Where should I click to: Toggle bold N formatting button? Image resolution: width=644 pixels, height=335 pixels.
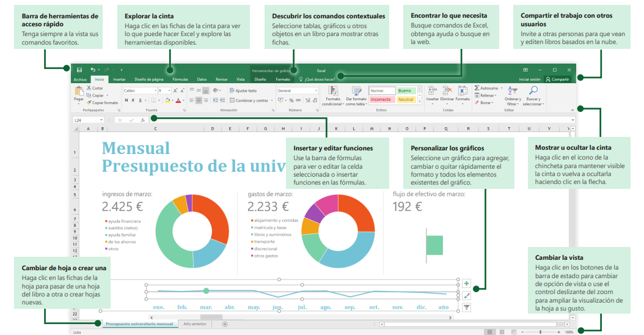click(126, 100)
